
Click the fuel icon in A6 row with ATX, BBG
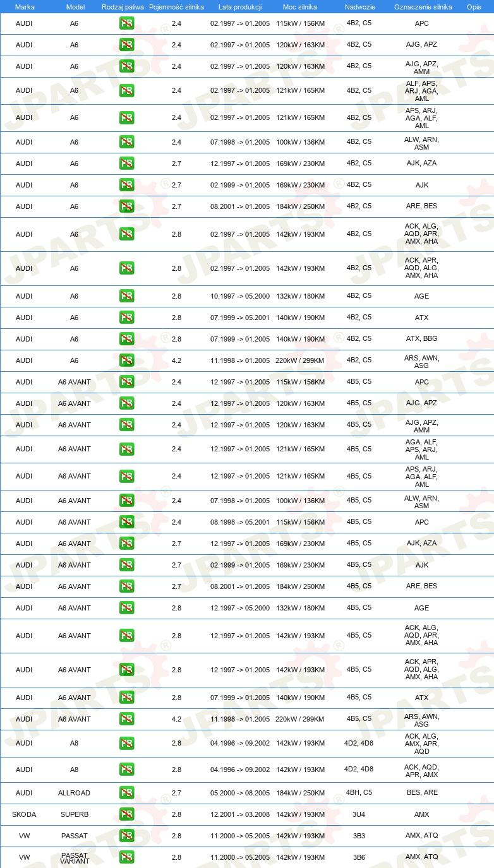click(x=127, y=339)
